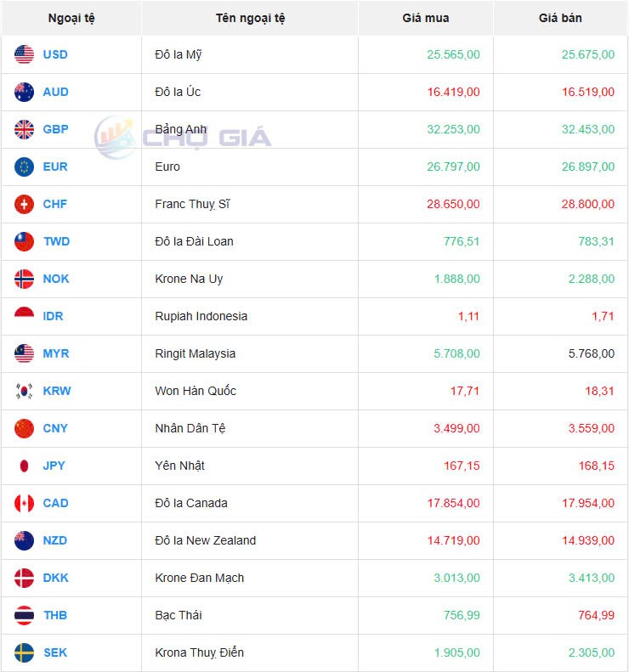Click the Ngoại tệ column header
Viewport: 629px width, 672px height.
coord(71,18)
